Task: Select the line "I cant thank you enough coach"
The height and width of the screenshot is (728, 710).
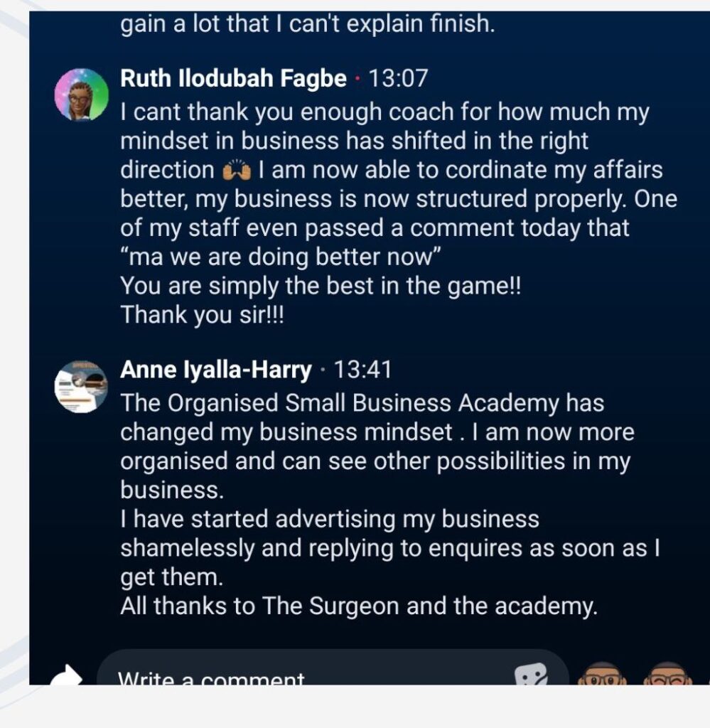Action: (384, 112)
